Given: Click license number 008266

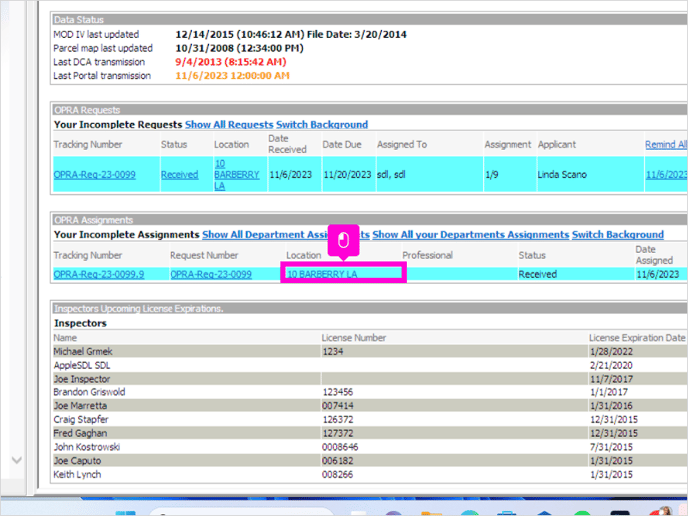Looking at the screenshot, I should (338, 475).
